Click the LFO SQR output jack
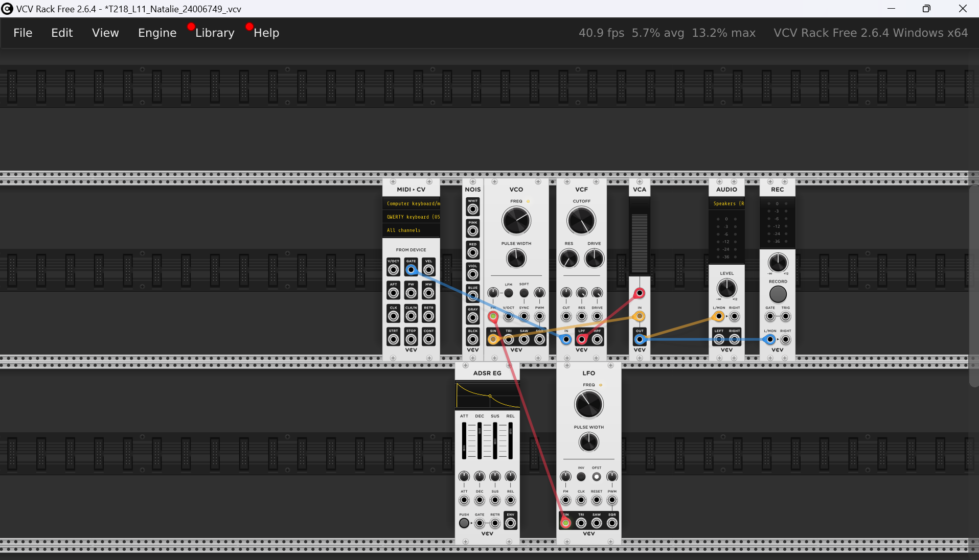 [x=612, y=523]
